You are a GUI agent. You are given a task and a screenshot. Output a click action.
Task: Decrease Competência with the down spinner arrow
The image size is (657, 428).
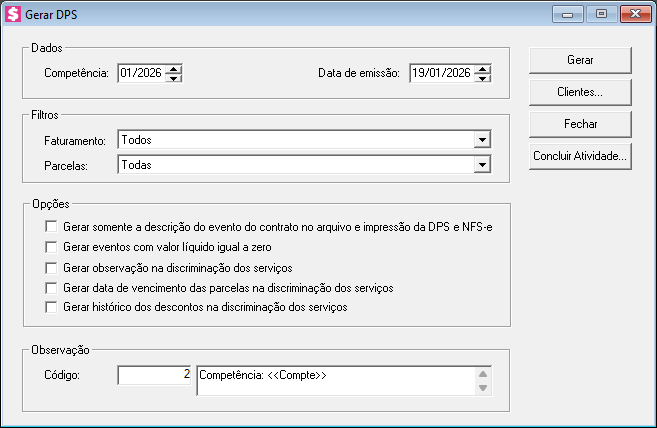pos(174,77)
